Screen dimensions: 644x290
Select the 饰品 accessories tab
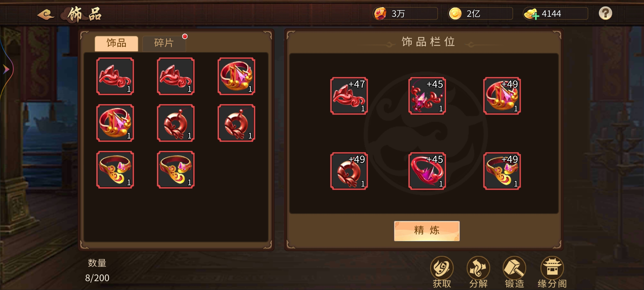116,43
